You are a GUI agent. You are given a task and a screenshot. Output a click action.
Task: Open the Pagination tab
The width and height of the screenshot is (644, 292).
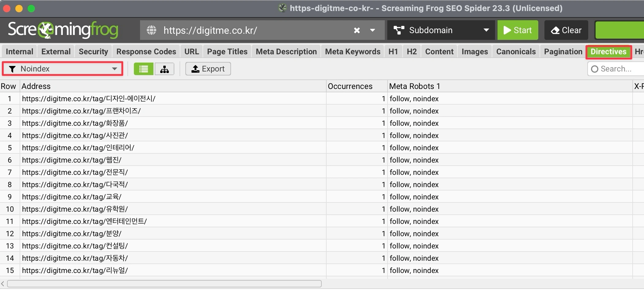point(563,52)
